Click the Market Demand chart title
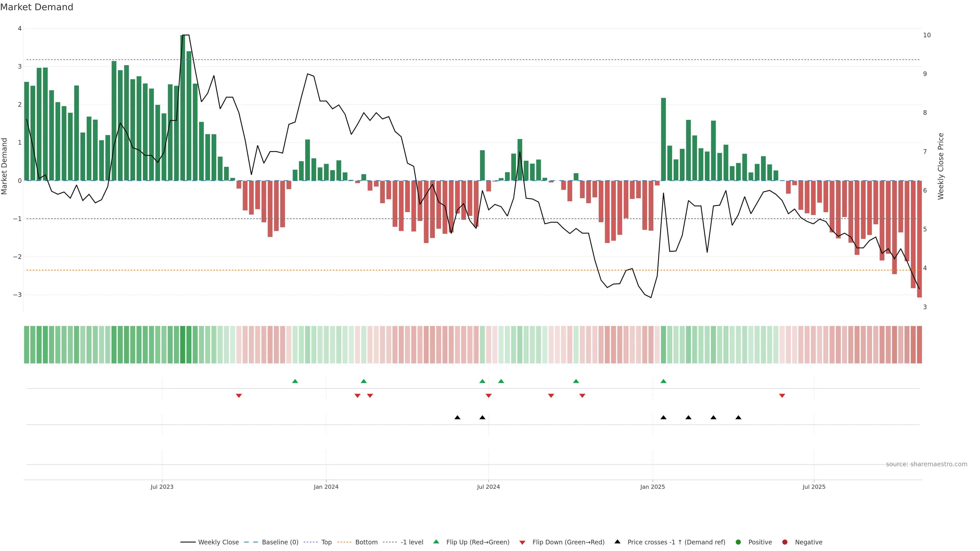This screenshot has width=980, height=551. (x=36, y=7)
